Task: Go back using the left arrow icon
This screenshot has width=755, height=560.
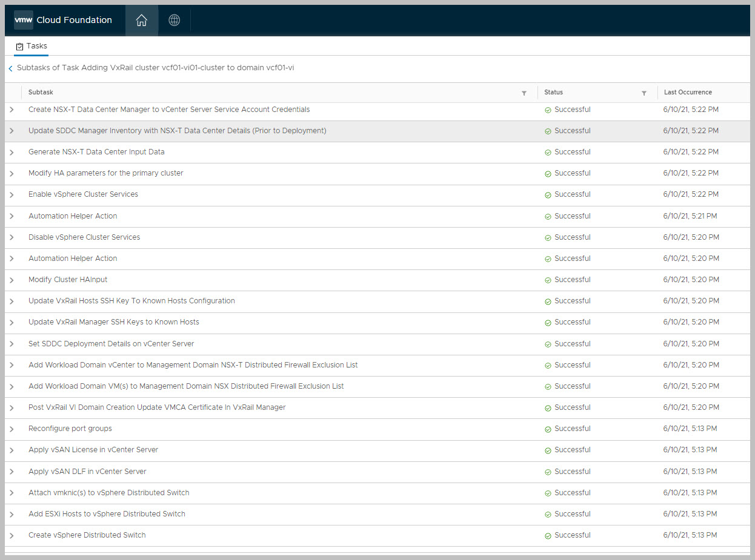Action: (x=10, y=69)
